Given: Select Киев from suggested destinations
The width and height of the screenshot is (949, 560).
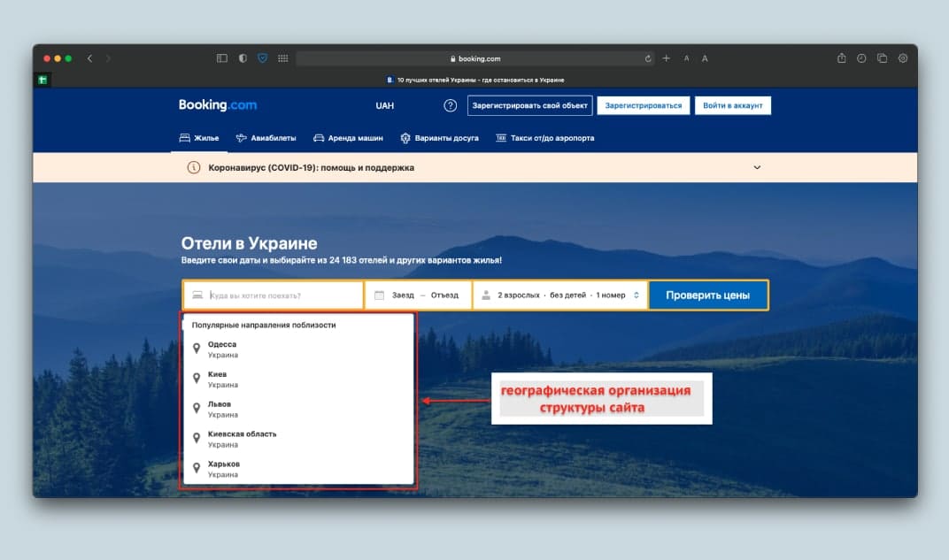Looking at the screenshot, I should (298, 380).
